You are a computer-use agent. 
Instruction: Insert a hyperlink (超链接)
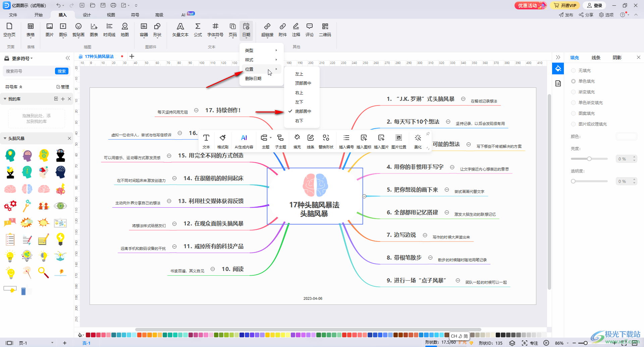click(x=267, y=30)
